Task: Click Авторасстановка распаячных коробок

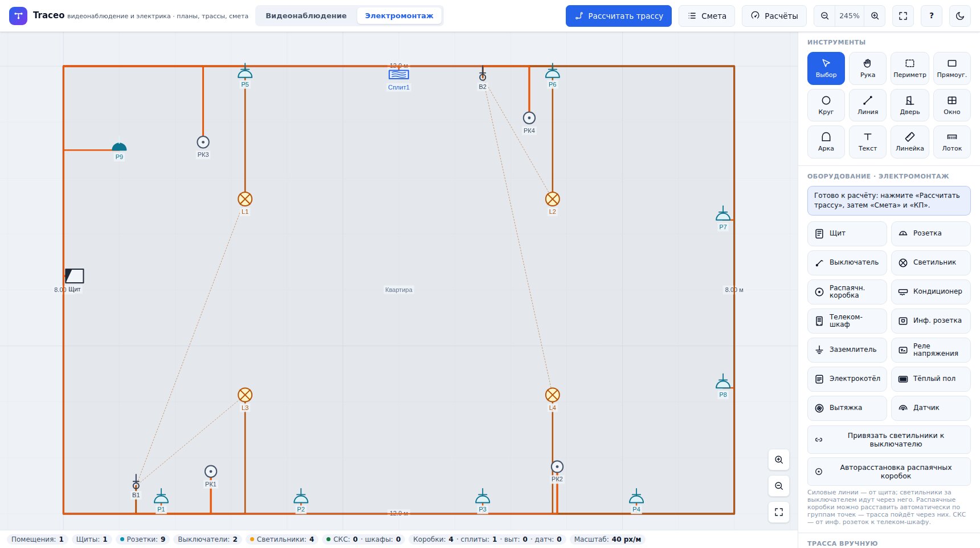Action: click(x=889, y=472)
